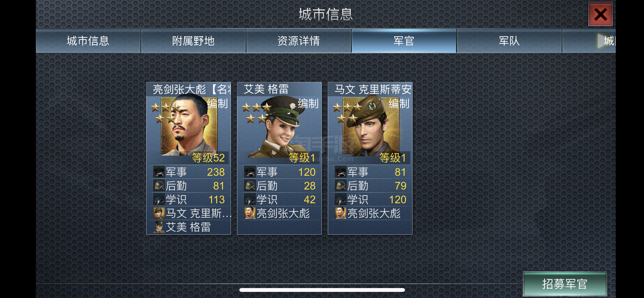Click the logistics helmet icon on 亮剑张大彪's card
The image size is (644, 298).
pos(159,186)
